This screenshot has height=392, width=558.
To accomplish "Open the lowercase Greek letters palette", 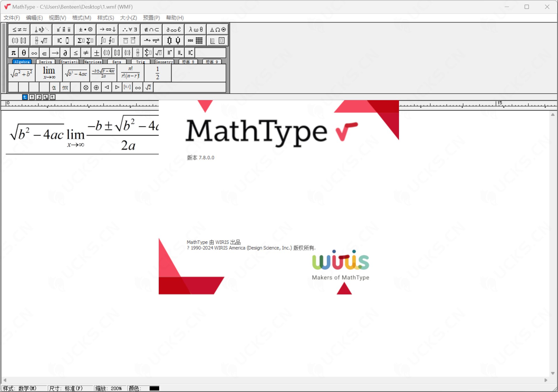I will (196, 29).
